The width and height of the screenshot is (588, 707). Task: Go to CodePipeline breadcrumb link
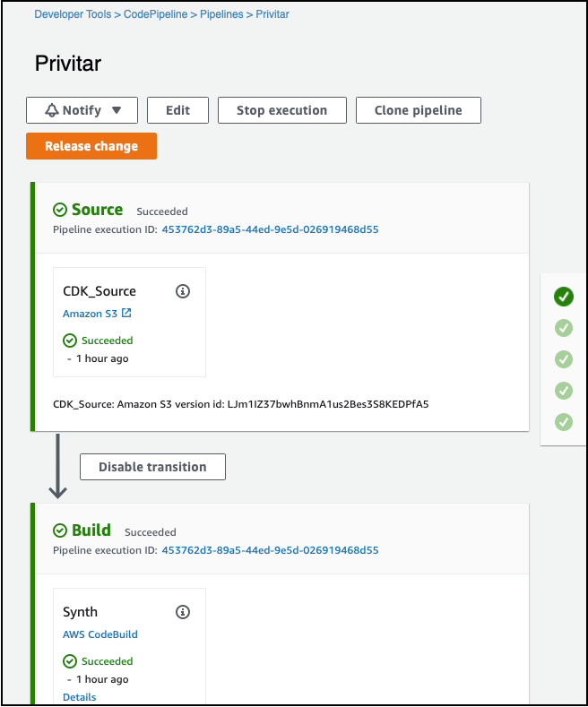[156, 14]
